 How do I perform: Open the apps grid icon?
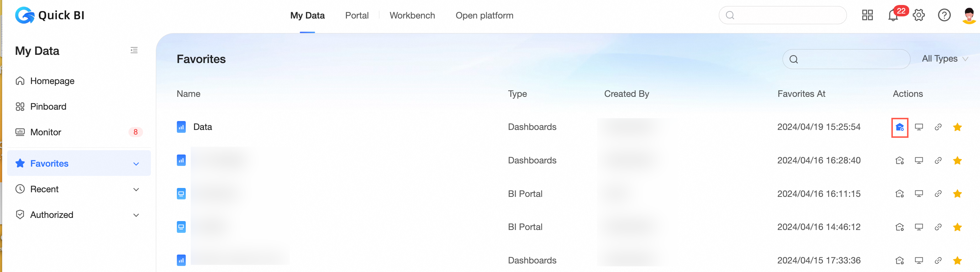click(868, 15)
